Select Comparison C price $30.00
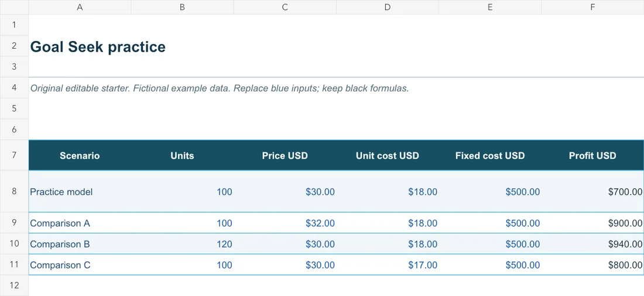The height and width of the screenshot is (296, 644). coord(285,265)
